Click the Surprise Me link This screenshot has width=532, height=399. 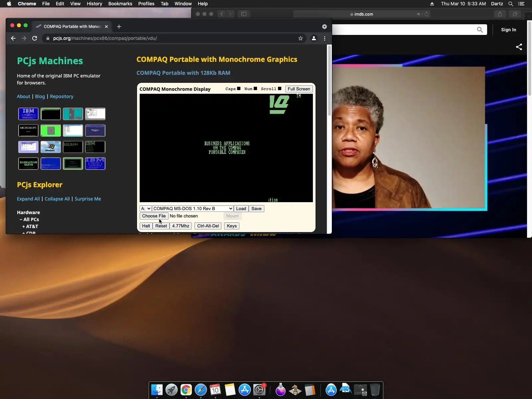click(88, 199)
